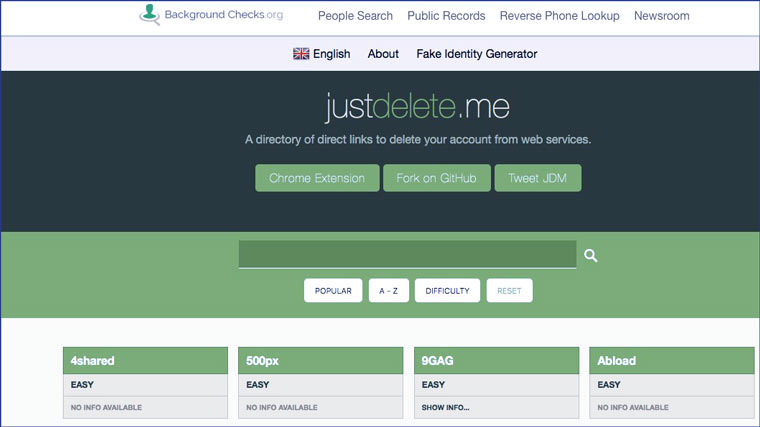Screen dimensions: 760x427
Task: Open the Fake Identity Generator
Action: 476,54
